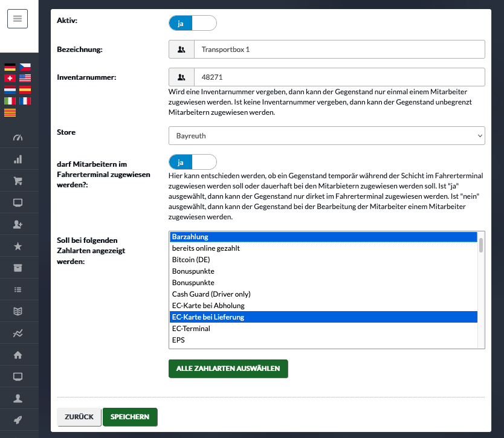The width and height of the screenshot is (504, 438).
Task: Open the hamburger menu icon
Action: [x=18, y=19]
